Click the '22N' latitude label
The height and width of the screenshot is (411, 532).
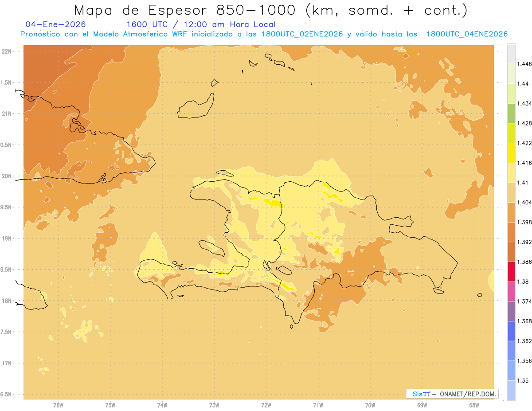(x=7, y=51)
